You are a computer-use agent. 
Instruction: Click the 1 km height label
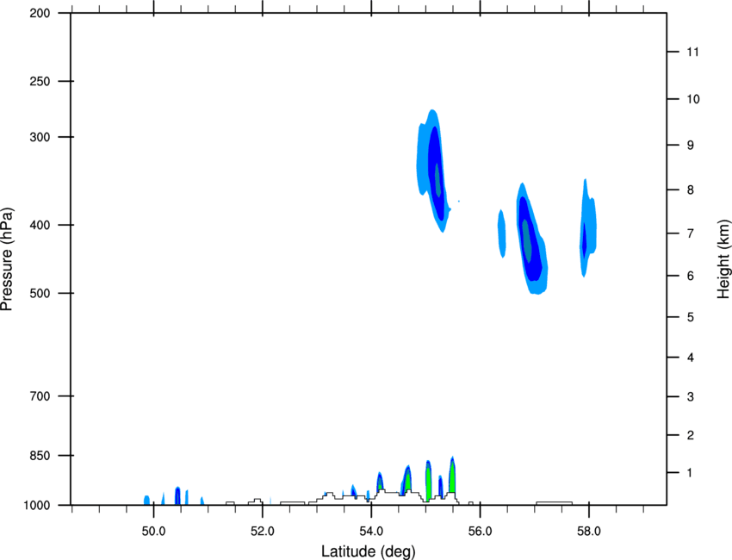coord(690,473)
